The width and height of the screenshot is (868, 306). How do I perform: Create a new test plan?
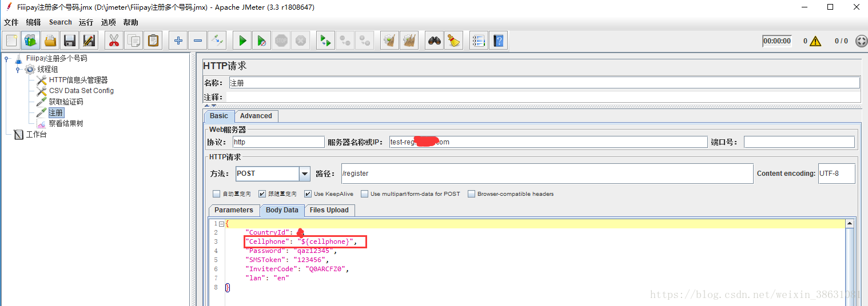[12, 41]
